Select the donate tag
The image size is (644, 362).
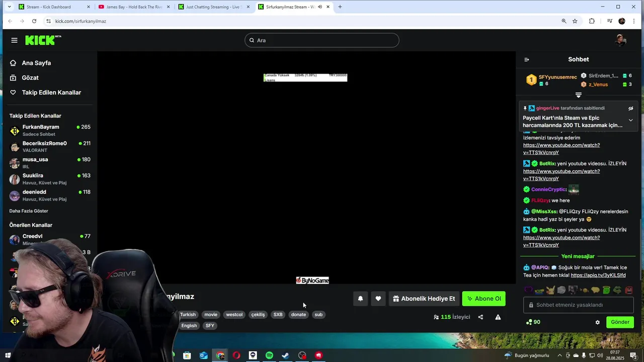pyautogui.click(x=298, y=315)
